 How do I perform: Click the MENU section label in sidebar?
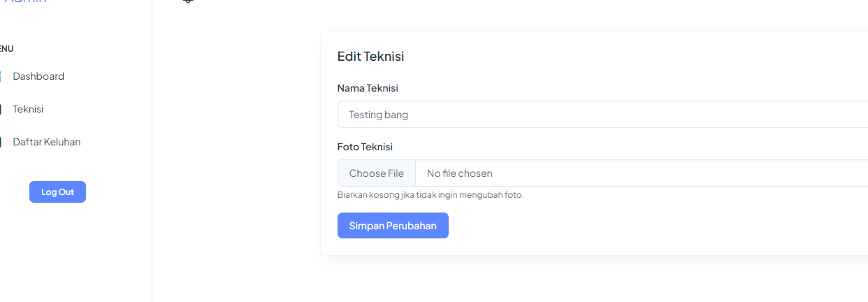(x=6, y=49)
